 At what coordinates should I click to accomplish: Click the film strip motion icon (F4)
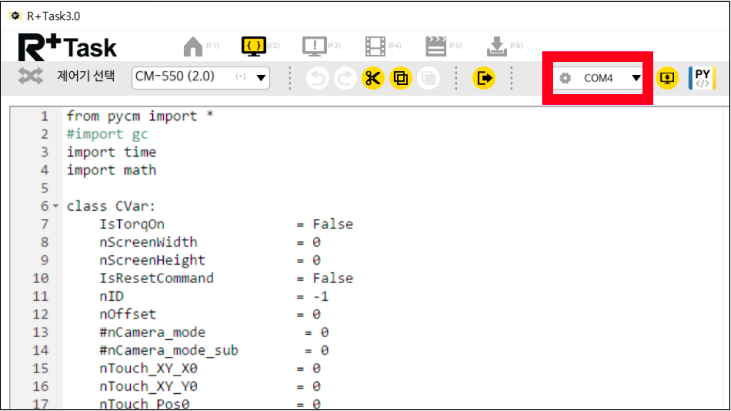[x=375, y=47]
